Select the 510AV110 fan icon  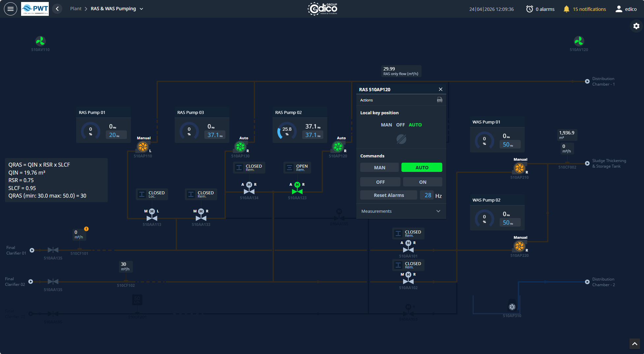40,41
